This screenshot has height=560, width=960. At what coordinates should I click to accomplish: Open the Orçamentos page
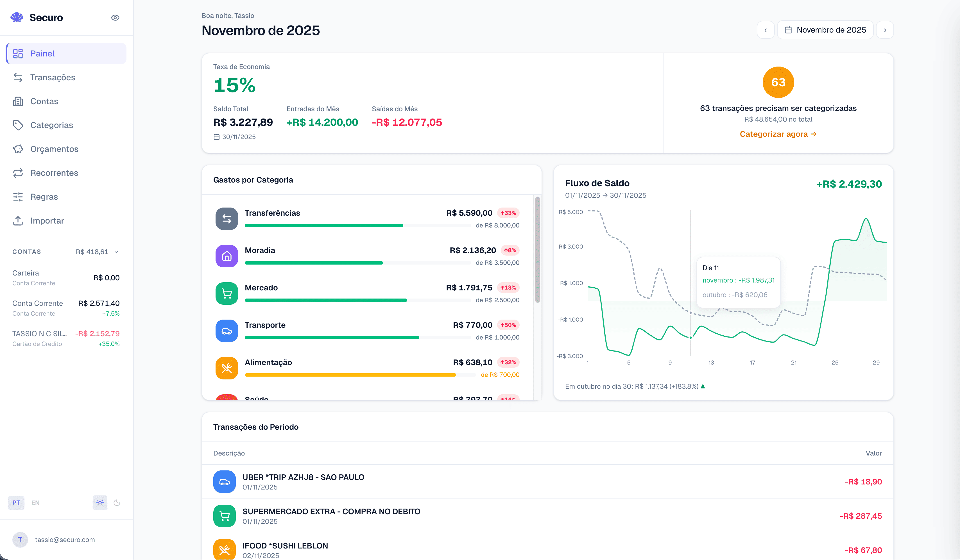click(66, 149)
